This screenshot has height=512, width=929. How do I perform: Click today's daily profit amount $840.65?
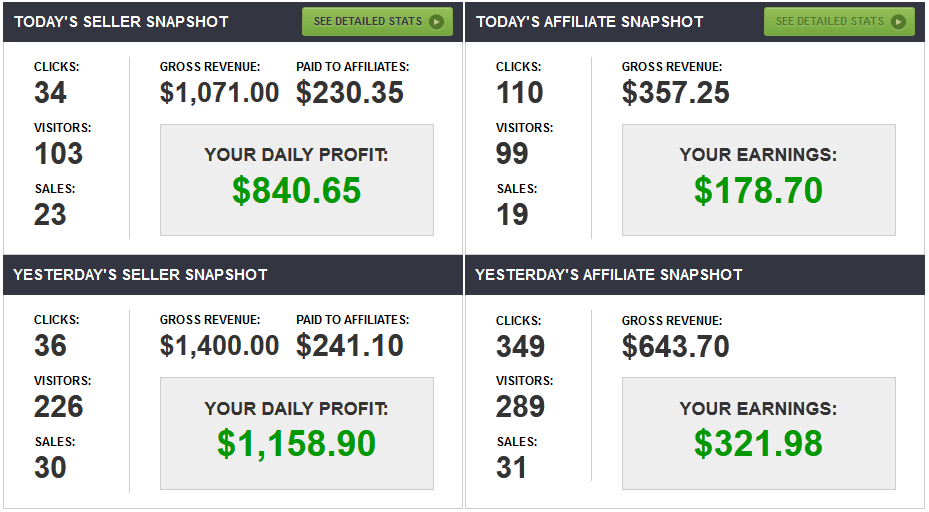click(x=296, y=190)
